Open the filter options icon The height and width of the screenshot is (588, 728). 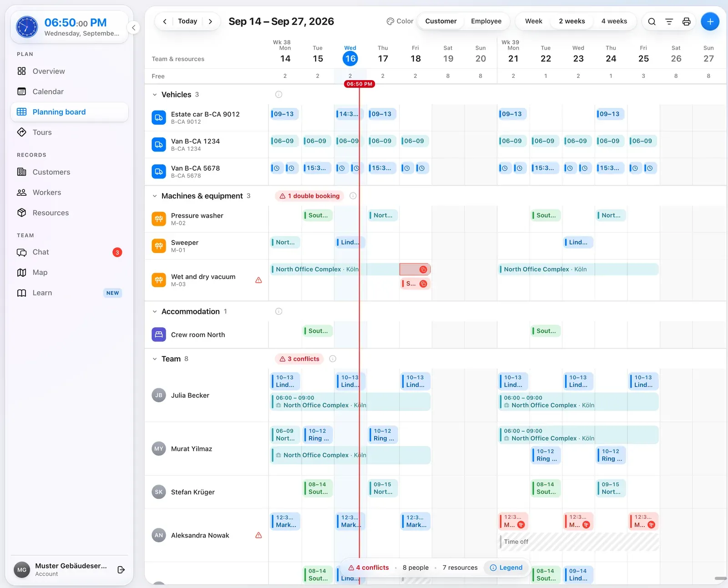669,21
